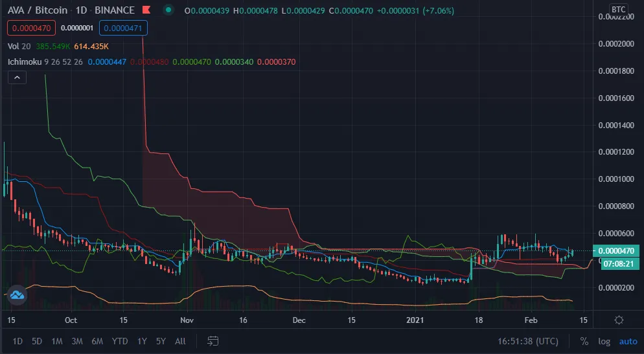
Task: Click the Feb label on time axis
Action: pos(531,320)
